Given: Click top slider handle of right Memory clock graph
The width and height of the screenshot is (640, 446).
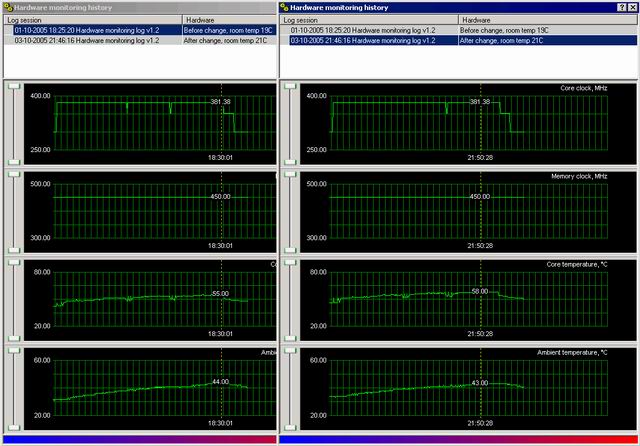Looking at the screenshot, I should 290,175.
